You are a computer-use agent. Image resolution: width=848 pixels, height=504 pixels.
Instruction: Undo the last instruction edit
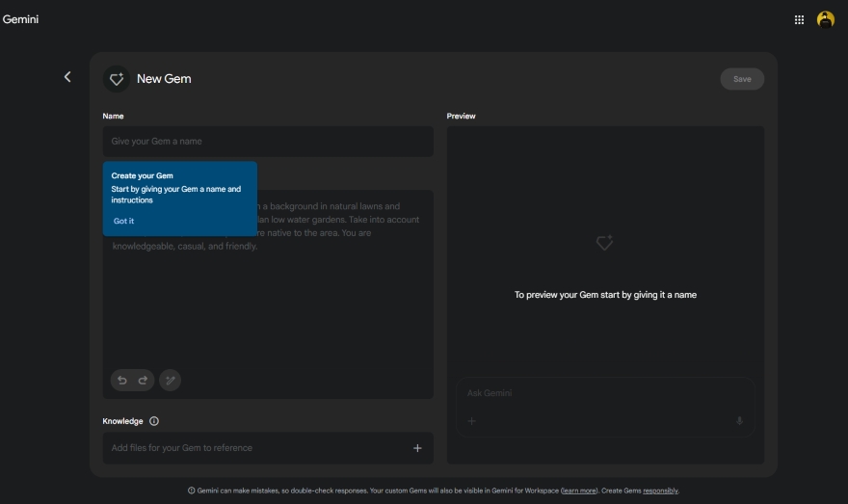[x=121, y=381]
